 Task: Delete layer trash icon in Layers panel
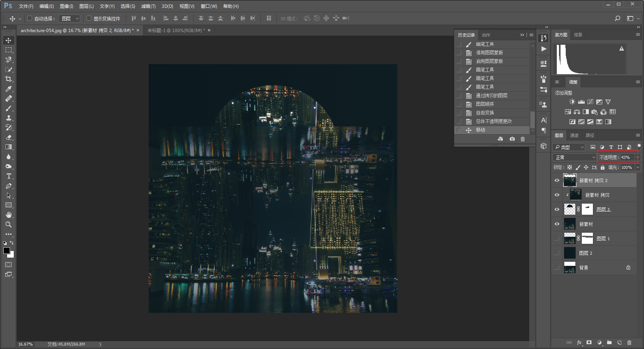click(x=629, y=342)
